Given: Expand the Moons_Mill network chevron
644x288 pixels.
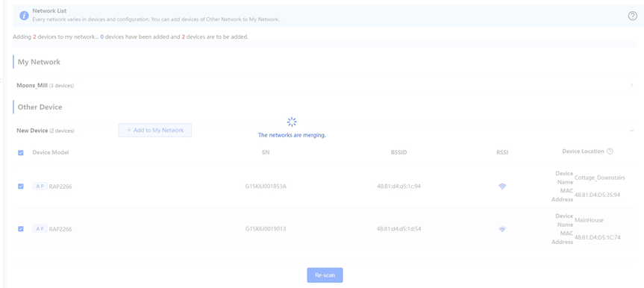Looking at the screenshot, I should point(631,85).
